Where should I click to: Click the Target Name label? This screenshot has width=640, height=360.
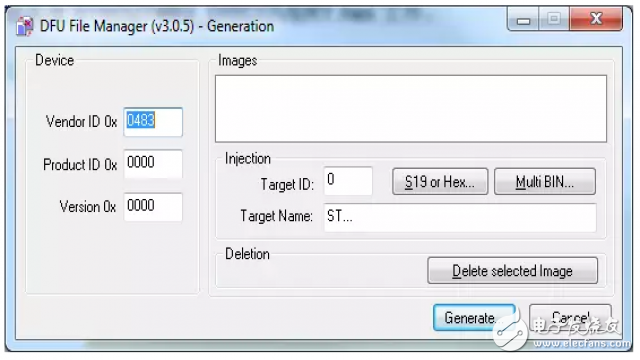click(276, 216)
